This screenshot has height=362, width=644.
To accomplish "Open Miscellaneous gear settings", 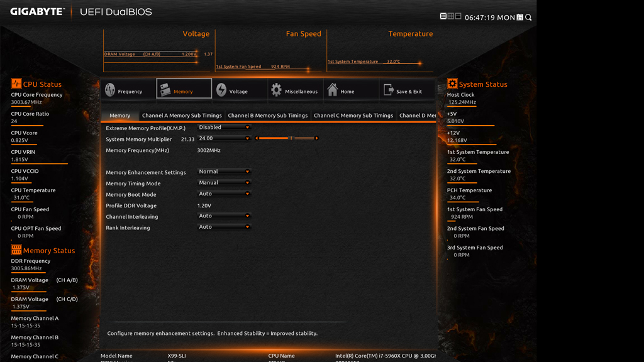I will (x=277, y=90).
